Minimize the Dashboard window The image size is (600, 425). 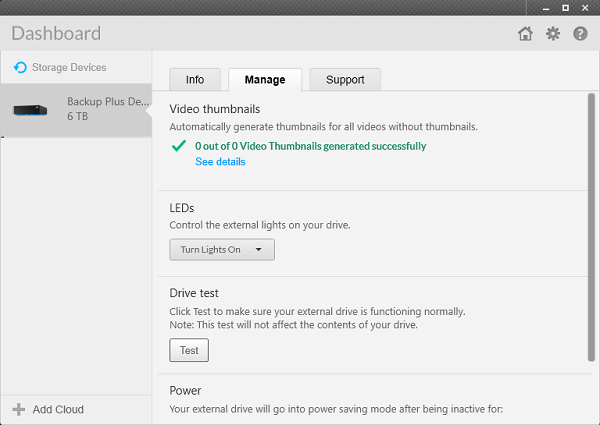coord(546,8)
